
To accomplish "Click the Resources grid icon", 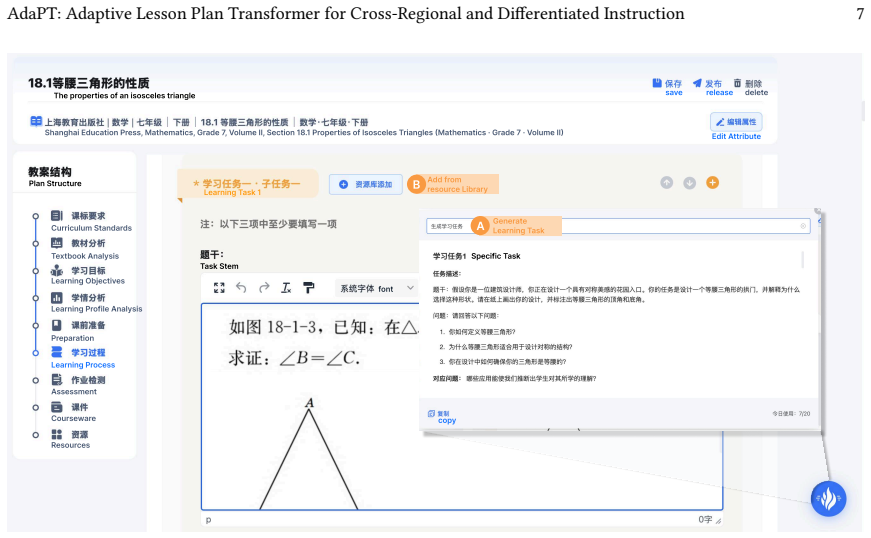I will tap(57, 434).
